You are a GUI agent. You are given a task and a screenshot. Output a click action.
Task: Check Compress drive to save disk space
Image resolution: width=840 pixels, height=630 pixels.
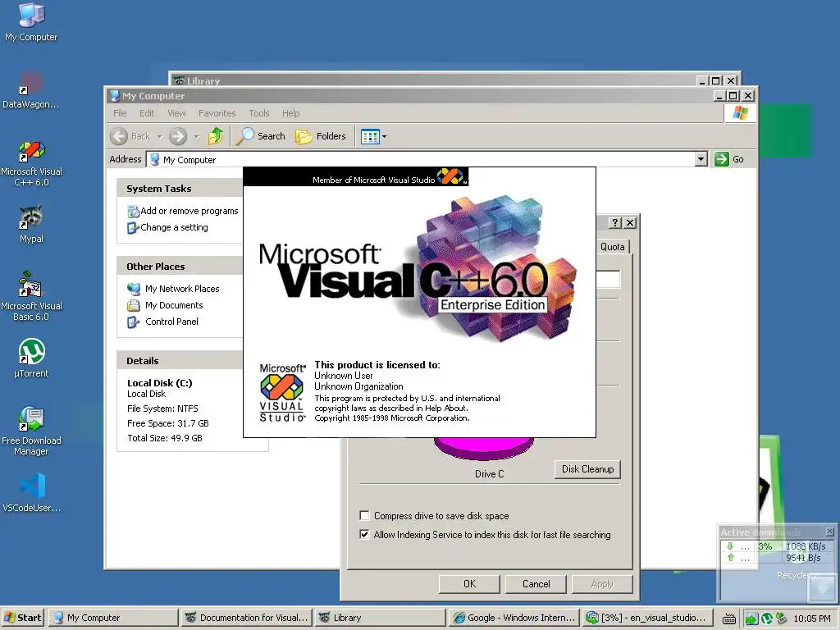[x=364, y=515]
